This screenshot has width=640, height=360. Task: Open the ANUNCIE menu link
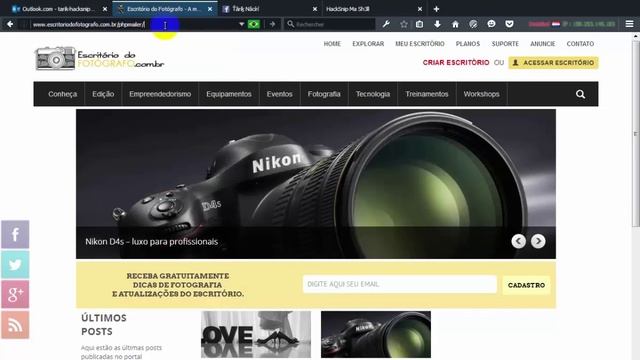click(542, 44)
